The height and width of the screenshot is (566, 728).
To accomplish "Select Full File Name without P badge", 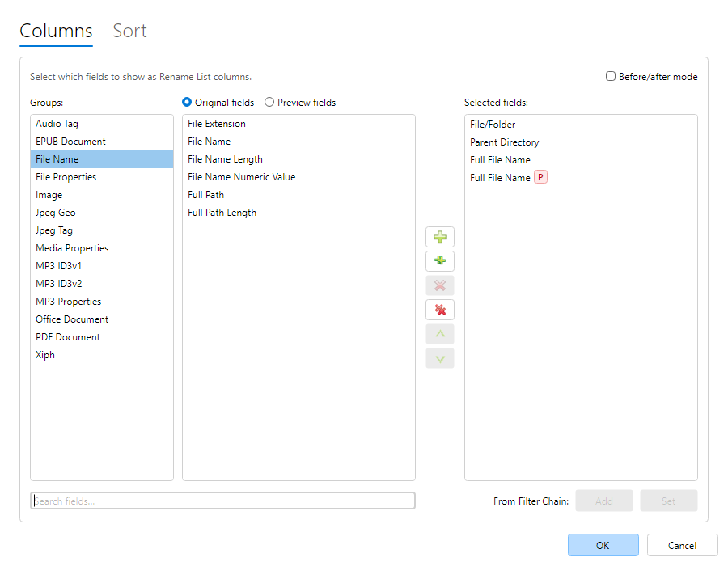I will pos(581,160).
